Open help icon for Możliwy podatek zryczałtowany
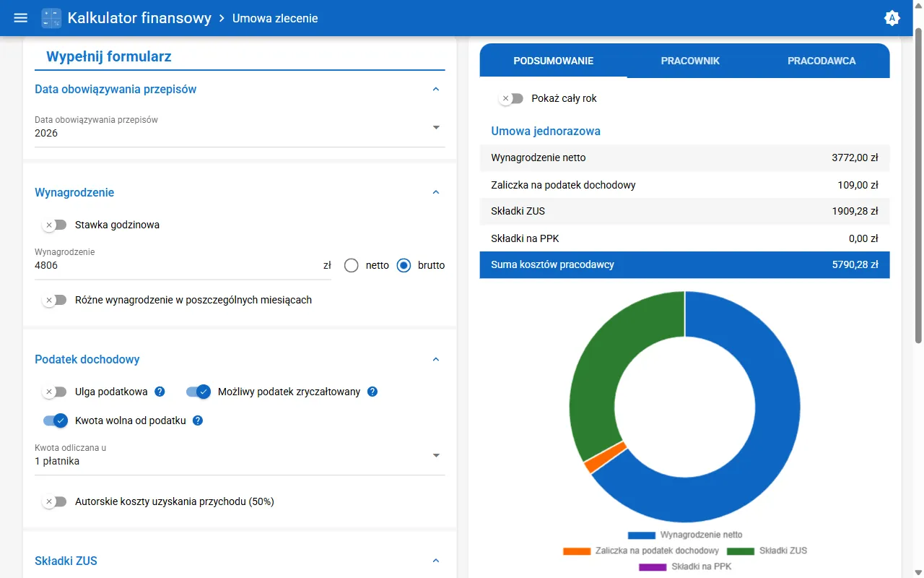924x578 pixels. pyautogui.click(x=372, y=392)
